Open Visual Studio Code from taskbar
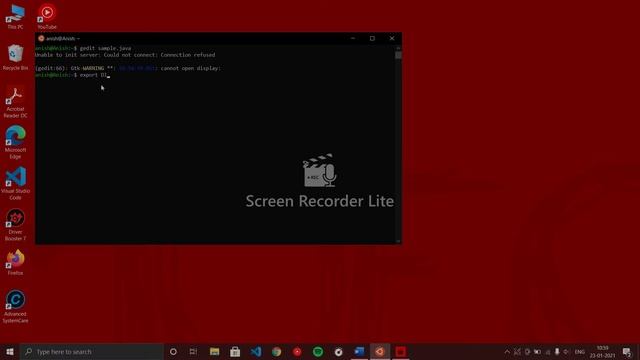Viewport: 640px width, 360px height. coord(256,351)
